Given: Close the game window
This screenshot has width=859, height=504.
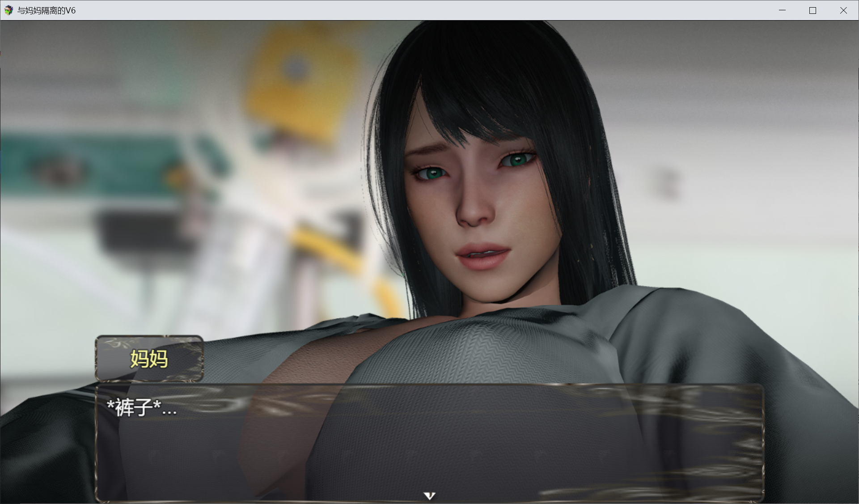Looking at the screenshot, I should pyautogui.click(x=843, y=10).
